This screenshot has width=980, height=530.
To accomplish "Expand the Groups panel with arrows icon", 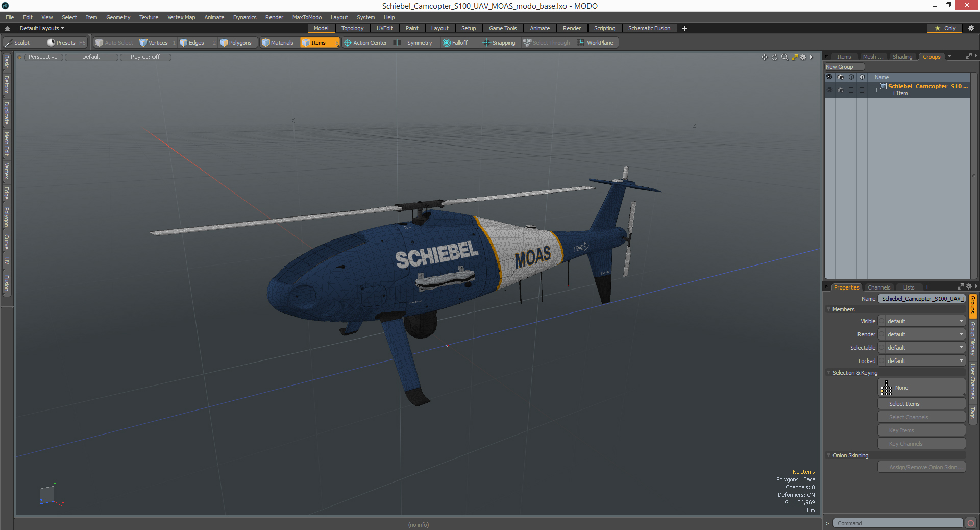I will click(x=968, y=56).
